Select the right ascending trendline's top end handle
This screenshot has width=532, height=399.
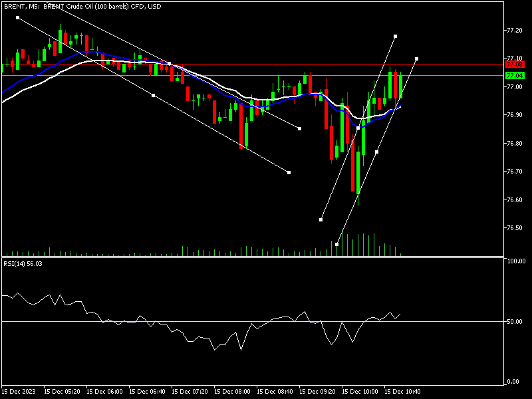click(417, 59)
